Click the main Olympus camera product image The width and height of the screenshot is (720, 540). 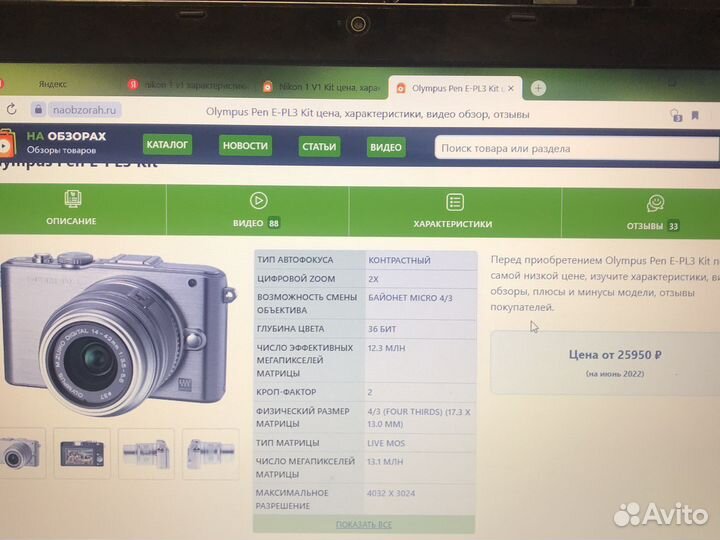click(118, 334)
